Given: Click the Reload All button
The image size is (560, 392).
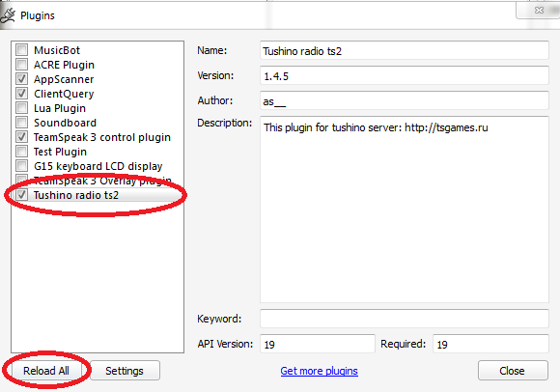Looking at the screenshot, I should pos(46,371).
